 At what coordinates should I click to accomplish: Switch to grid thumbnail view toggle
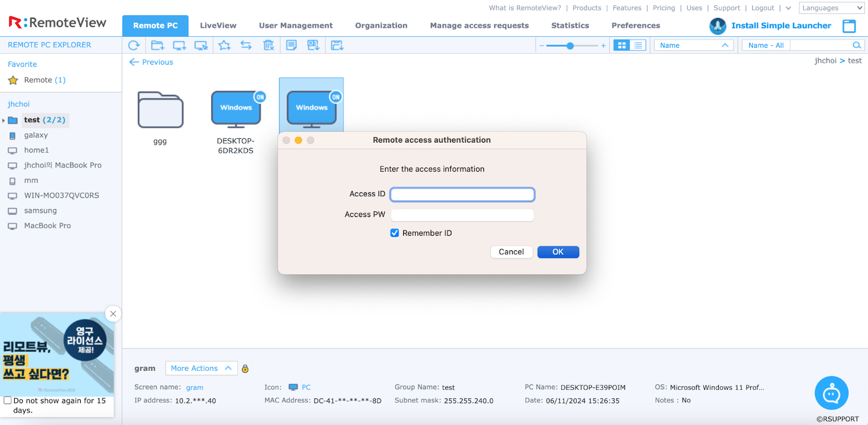point(622,46)
